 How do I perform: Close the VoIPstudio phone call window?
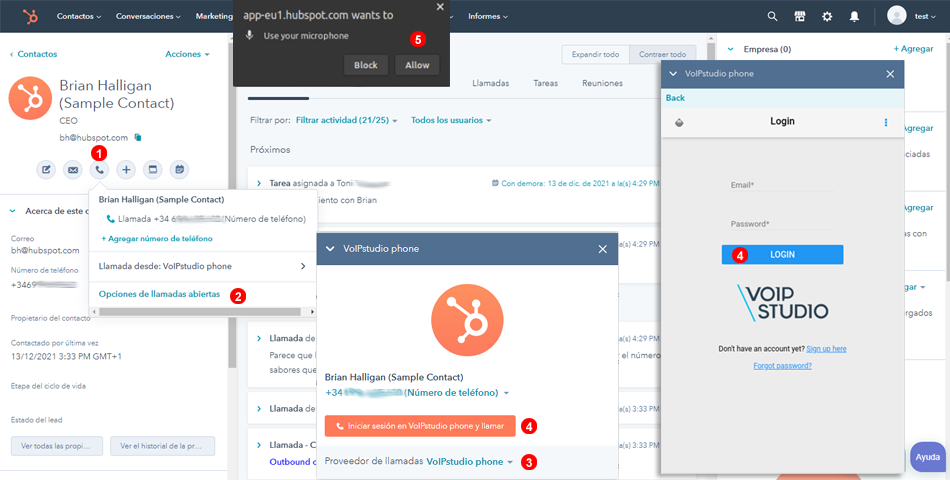tap(602, 249)
